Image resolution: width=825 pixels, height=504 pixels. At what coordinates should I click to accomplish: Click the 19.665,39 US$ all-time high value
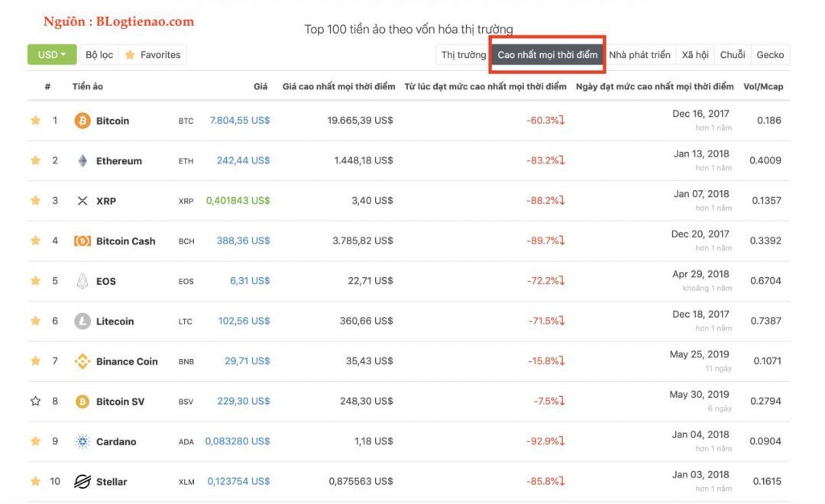coord(360,120)
